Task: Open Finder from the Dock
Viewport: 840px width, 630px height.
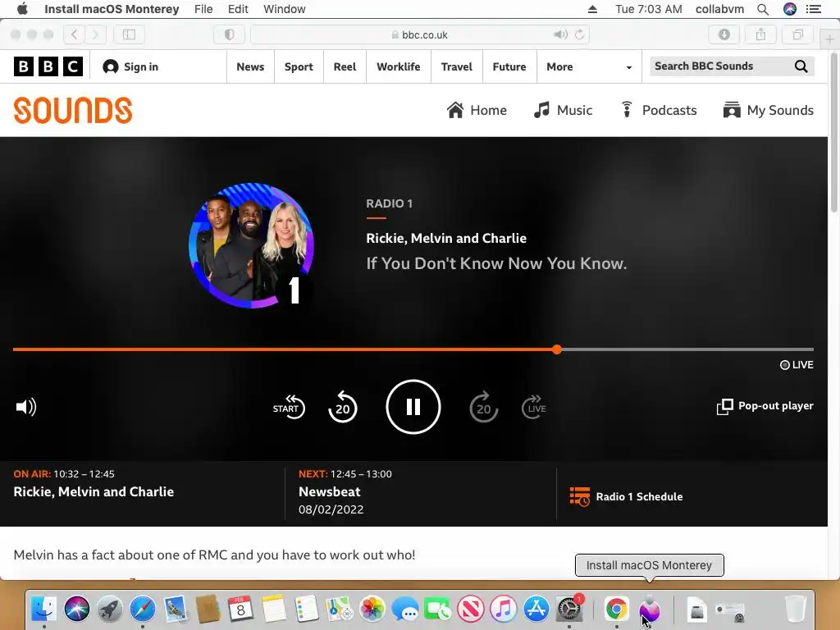Action: coord(44,609)
